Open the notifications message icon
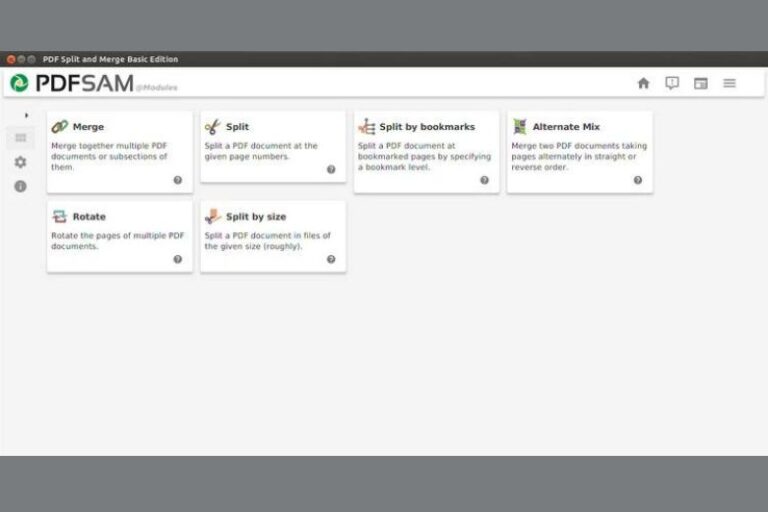This screenshot has height=512, width=768. click(672, 83)
